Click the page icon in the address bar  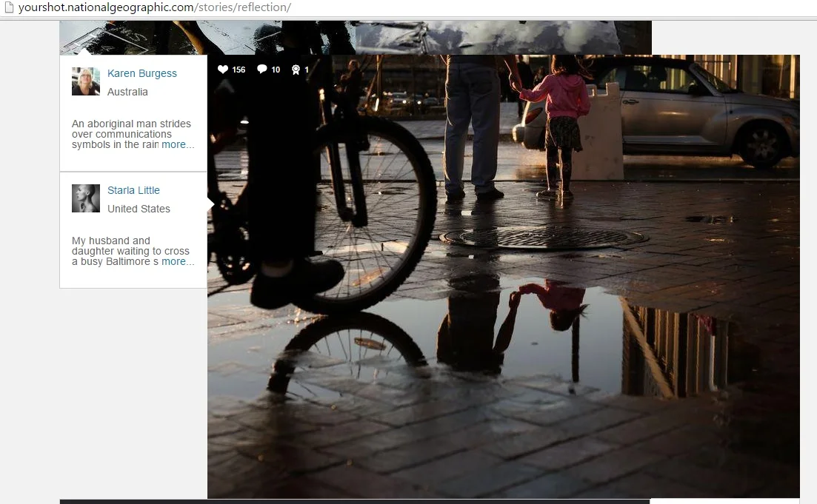point(7,7)
